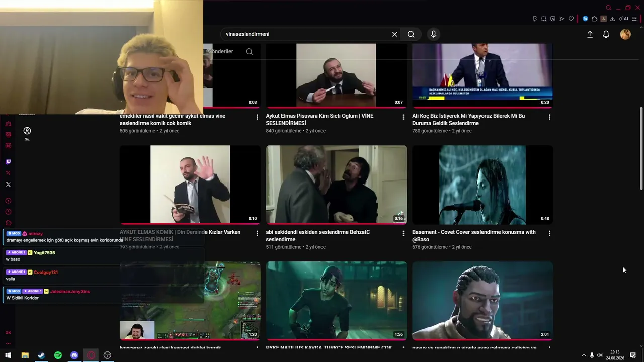
Task: Play the Aykut Elmas Pisuvara thumbnail
Action: pos(336,75)
